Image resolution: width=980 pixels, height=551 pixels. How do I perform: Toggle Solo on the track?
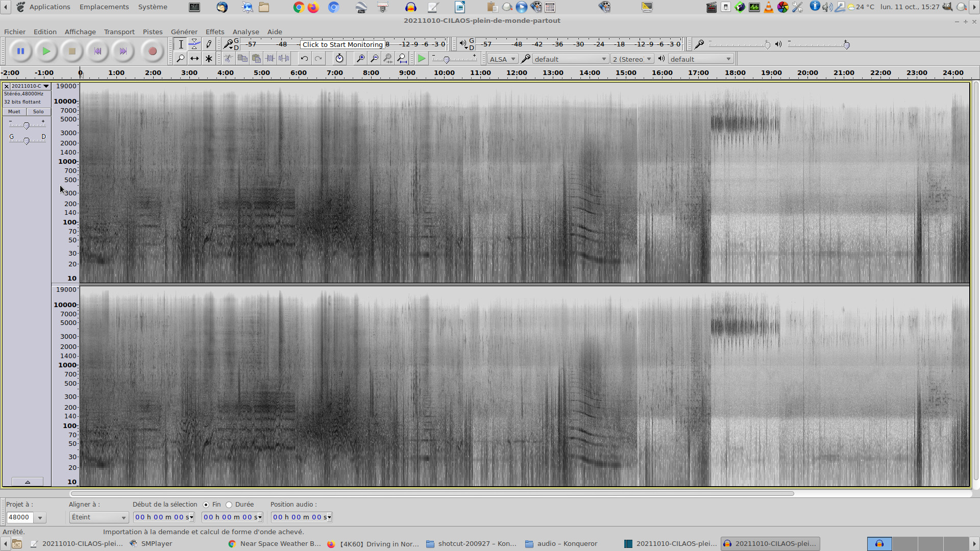click(38, 112)
